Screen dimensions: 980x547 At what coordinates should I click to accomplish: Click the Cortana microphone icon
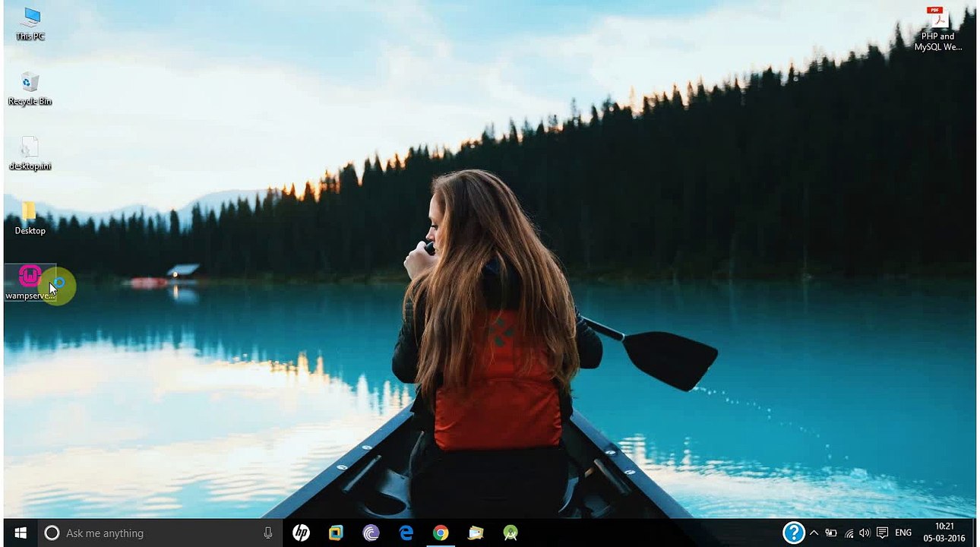[268, 533]
